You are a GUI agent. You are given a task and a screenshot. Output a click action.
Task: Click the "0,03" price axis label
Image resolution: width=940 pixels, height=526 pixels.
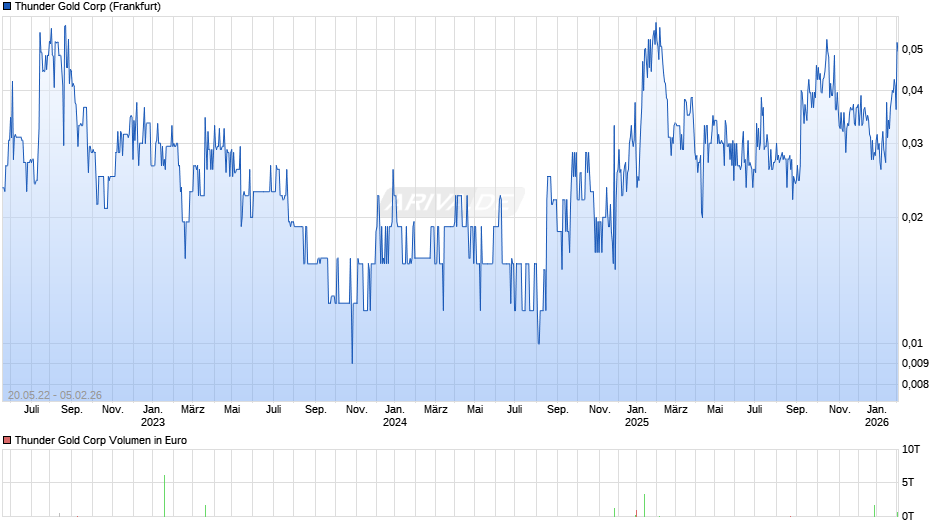coord(912,143)
